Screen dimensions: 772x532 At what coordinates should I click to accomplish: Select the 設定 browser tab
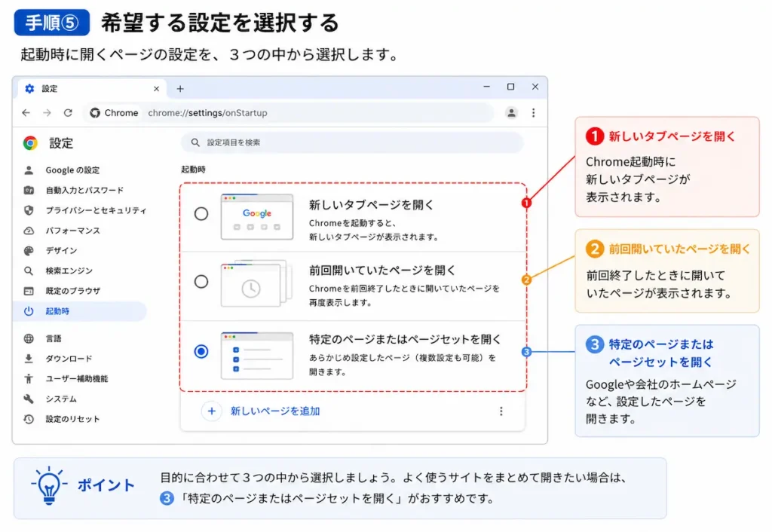click(x=93, y=89)
